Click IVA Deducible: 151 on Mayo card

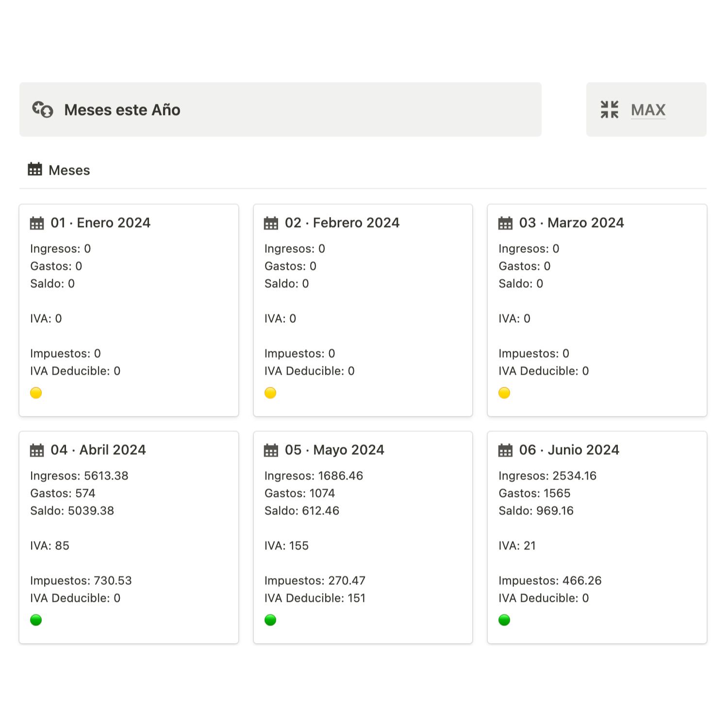(x=315, y=598)
